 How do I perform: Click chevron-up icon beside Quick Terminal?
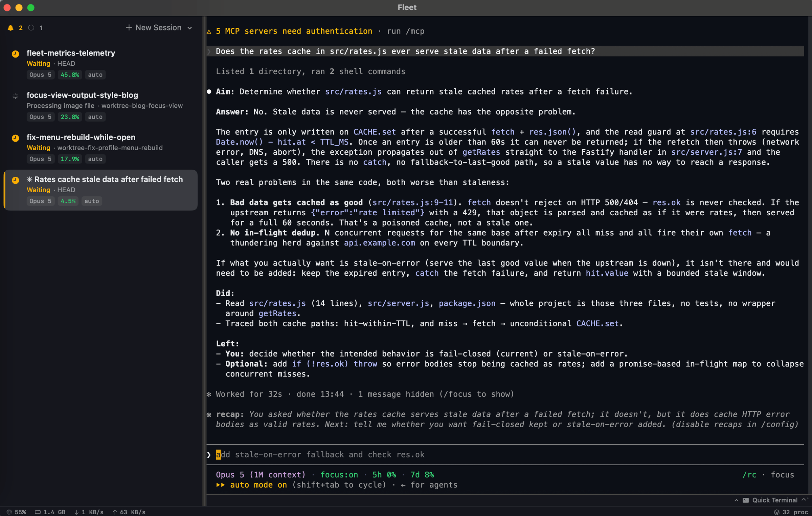[736, 500]
